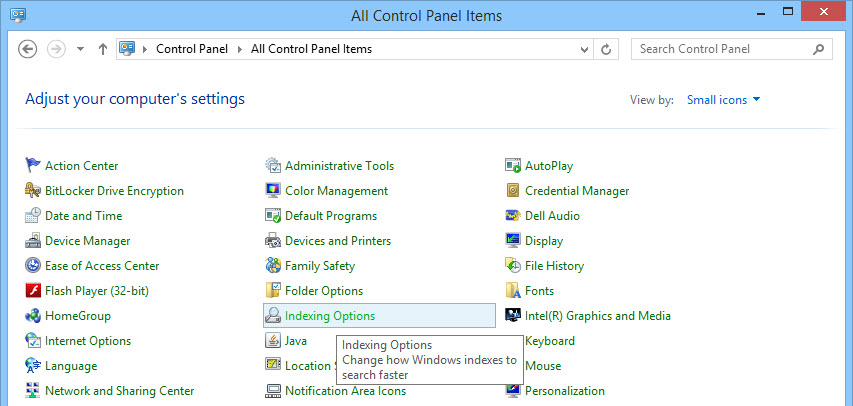
Task: Click the Network and Sharing Center icon
Action: pyautogui.click(x=33, y=391)
